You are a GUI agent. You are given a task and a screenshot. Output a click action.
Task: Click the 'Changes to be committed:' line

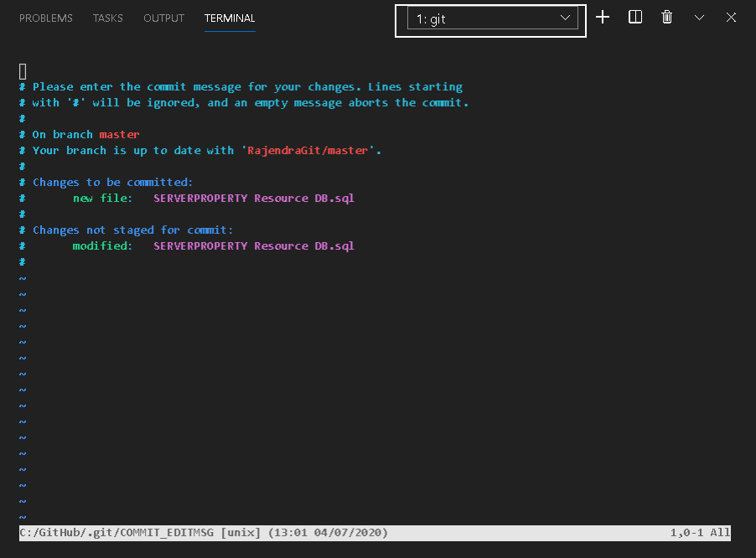coord(112,183)
